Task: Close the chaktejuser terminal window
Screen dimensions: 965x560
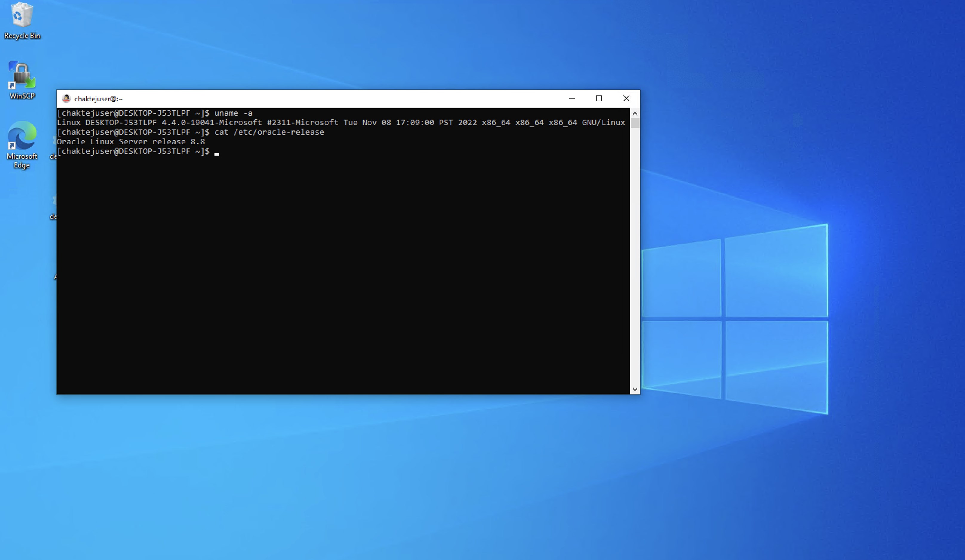Action: point(626,99)
